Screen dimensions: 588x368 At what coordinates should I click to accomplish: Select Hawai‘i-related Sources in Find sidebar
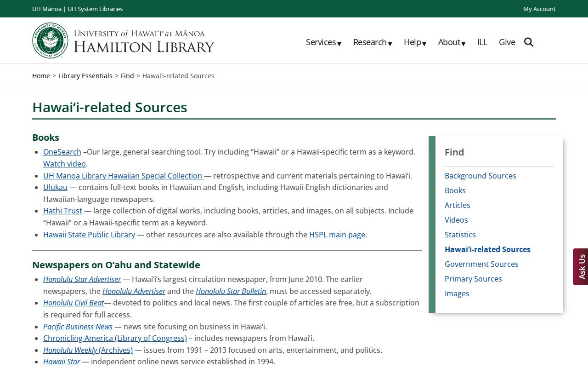click(x=487, y=249)
